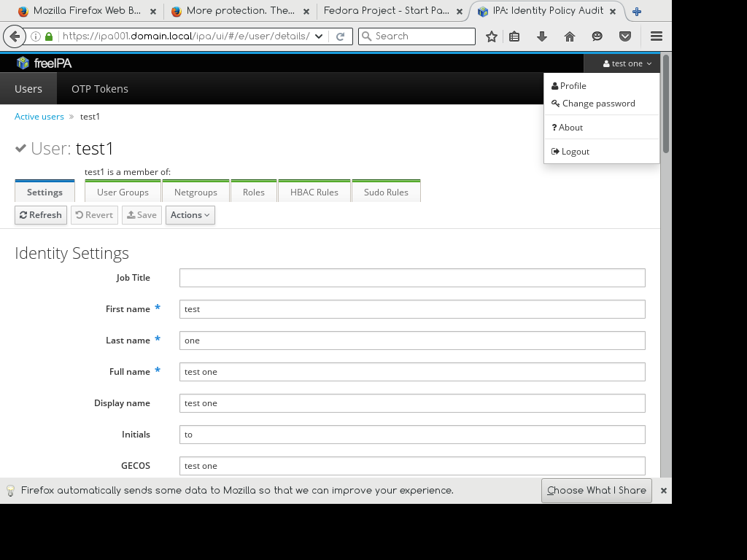Image resolution: width=747 pixels, height=560 pixels.
Task: Reload the current page
Action: (340, 36)
